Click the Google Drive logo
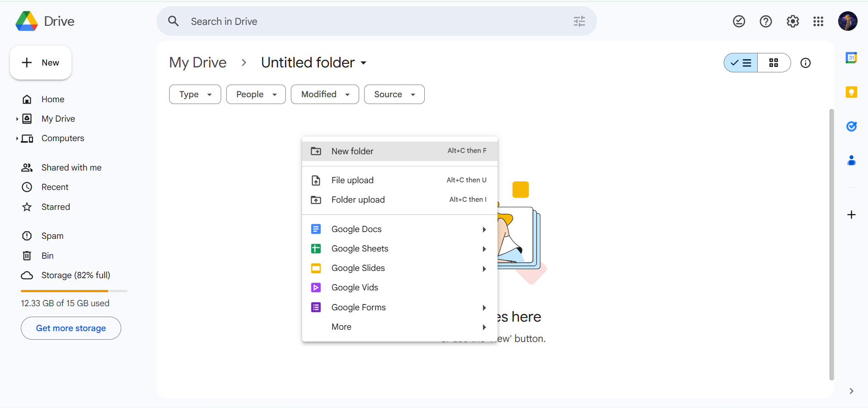Viewport: 868px width, 408px height. pos(27,21)
